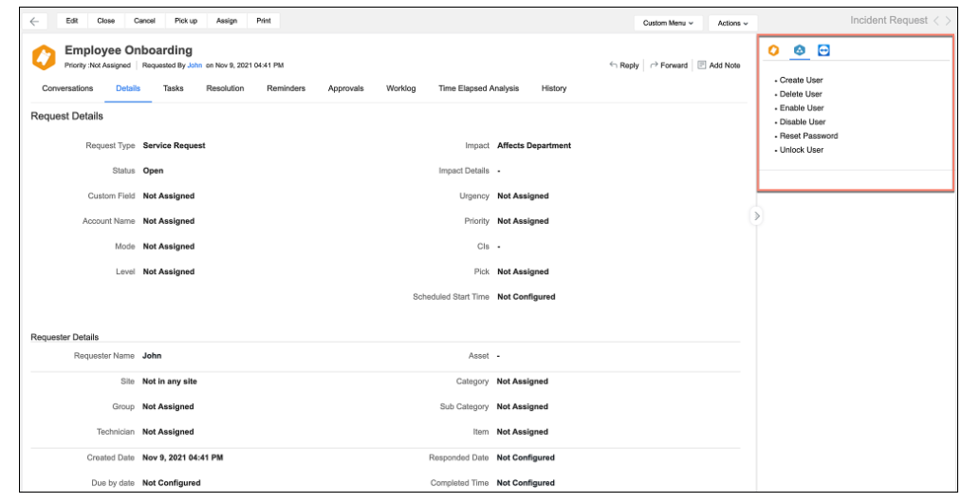
Task: Go to the previous request arrow
Action: pos(936,21)
